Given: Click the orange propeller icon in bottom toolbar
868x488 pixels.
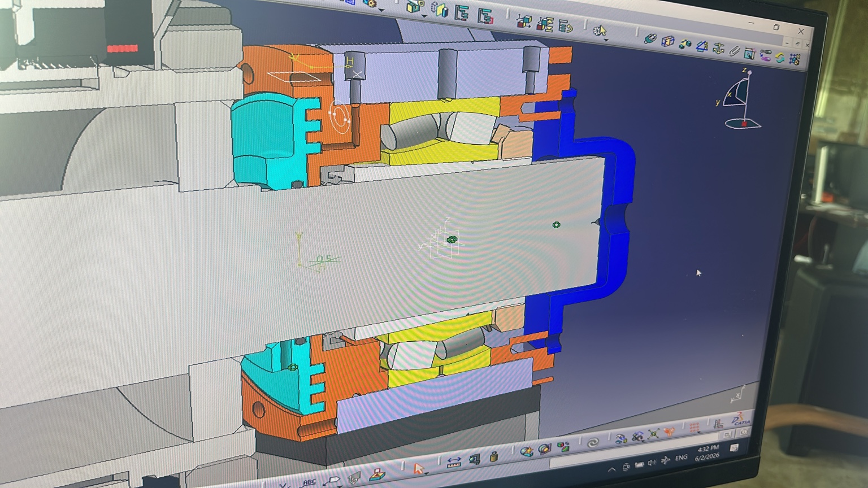Looking at the screenshot, I should pos(669,433).
